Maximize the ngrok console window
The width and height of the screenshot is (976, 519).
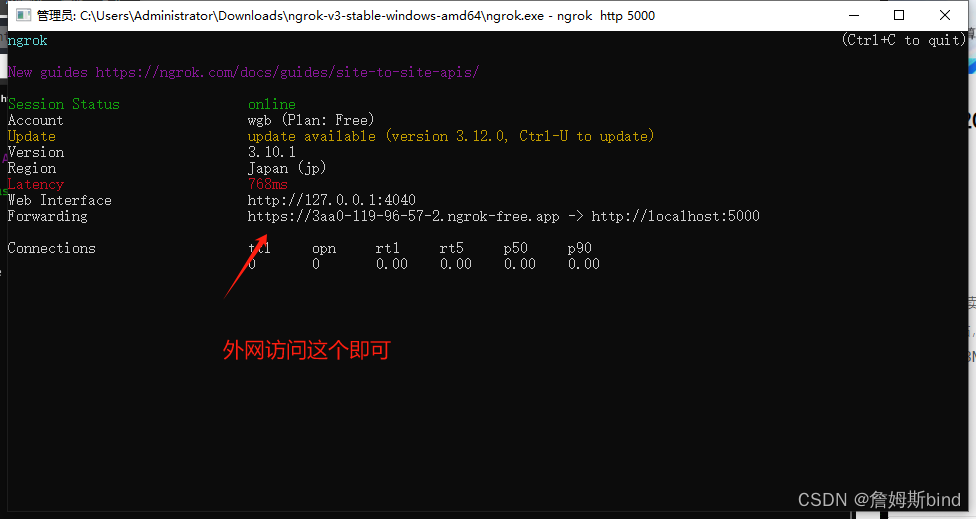(899, 15)
